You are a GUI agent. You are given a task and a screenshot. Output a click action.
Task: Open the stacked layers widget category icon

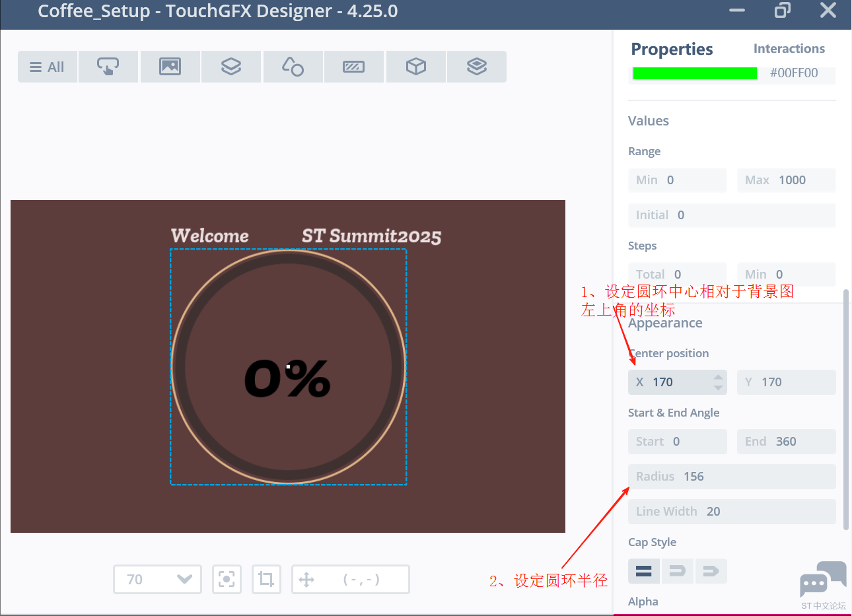pyautogui.click(x=477, y=67)
